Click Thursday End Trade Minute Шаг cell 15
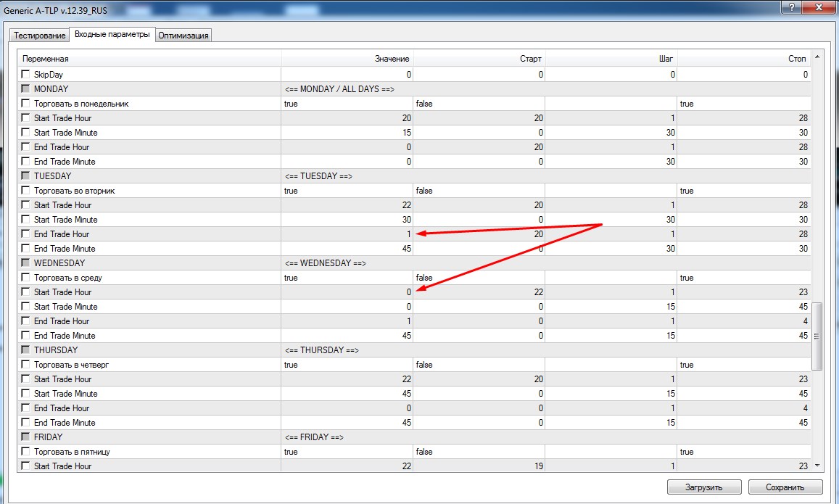839x504 pixels. 611,423
